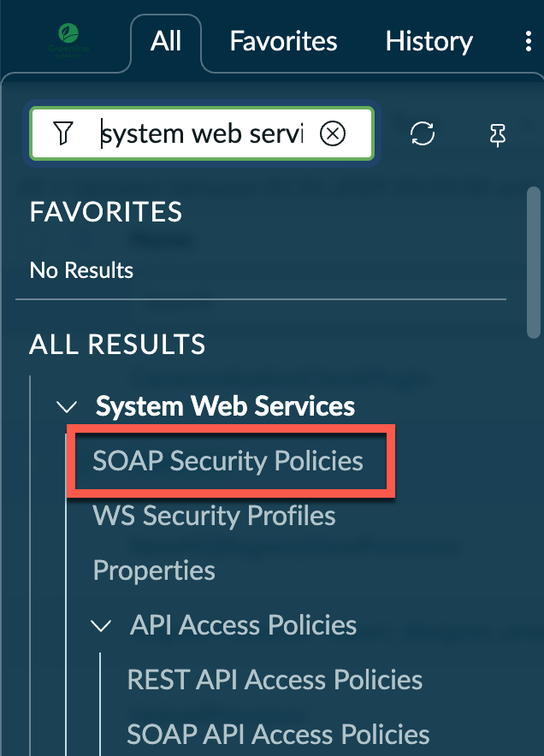Click the vertical scrollbar thumb
The width and height of the screenshot is (544, 756).
(x=534, y=263)
